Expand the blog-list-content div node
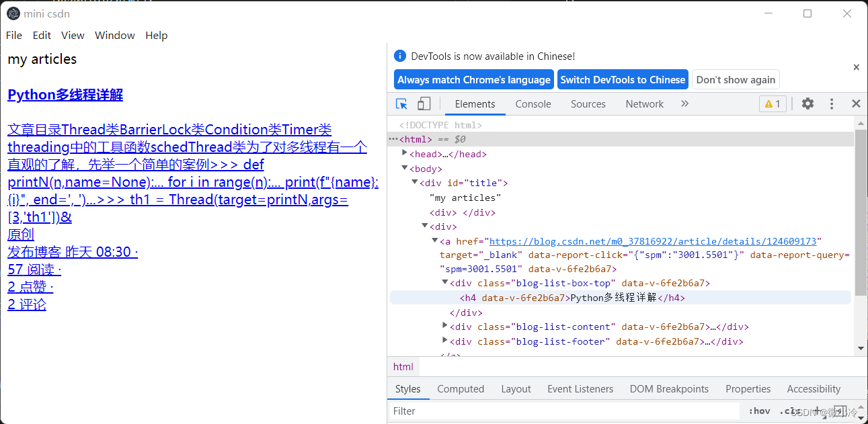This screenshot has height=424, width=868. pyautogui.click(x=445, y=326)
